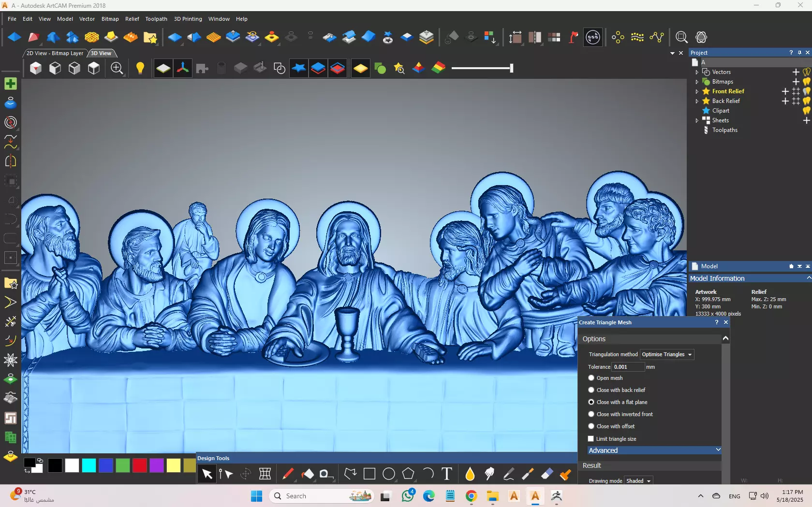Choose the Smudge finger sculpting tool

tap(489, 474)
